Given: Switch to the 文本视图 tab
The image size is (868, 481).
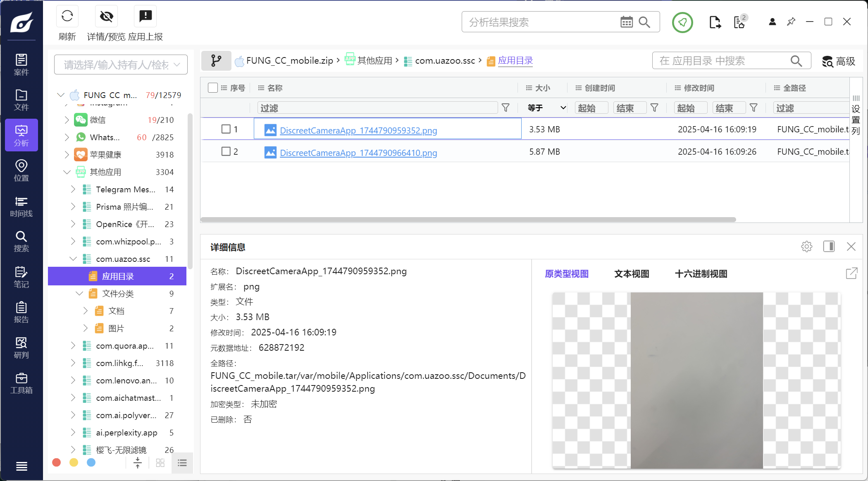Looking at the screenshot, I should 631,274.
